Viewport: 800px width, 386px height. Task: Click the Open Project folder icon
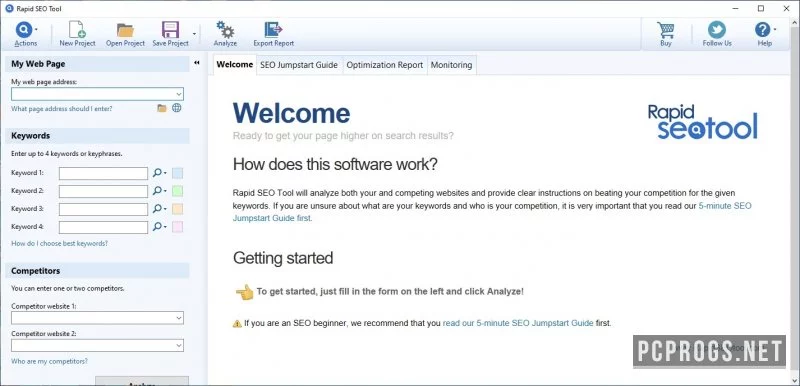(125, 30)
